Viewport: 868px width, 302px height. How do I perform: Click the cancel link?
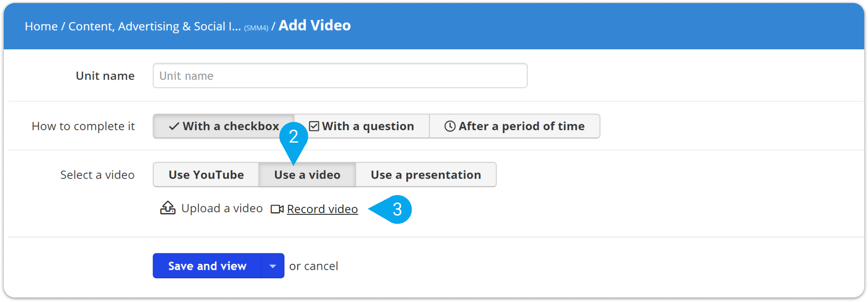tap(321, 266)
